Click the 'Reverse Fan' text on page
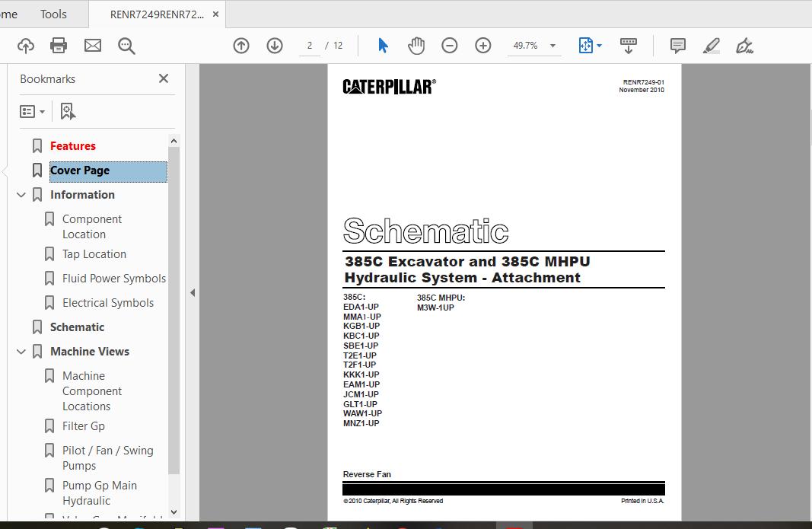Image resolution: width=812 pixels, height=529 pixels. click(367, 475)
